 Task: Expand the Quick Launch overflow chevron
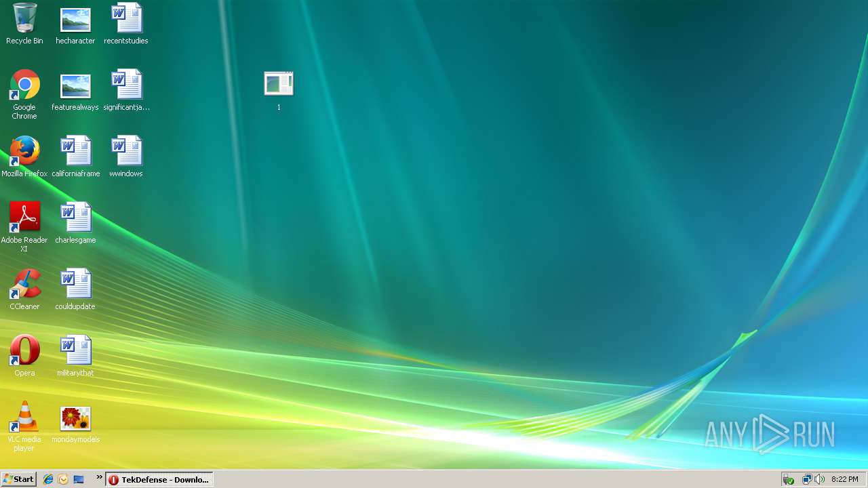(x=99, y=478)
